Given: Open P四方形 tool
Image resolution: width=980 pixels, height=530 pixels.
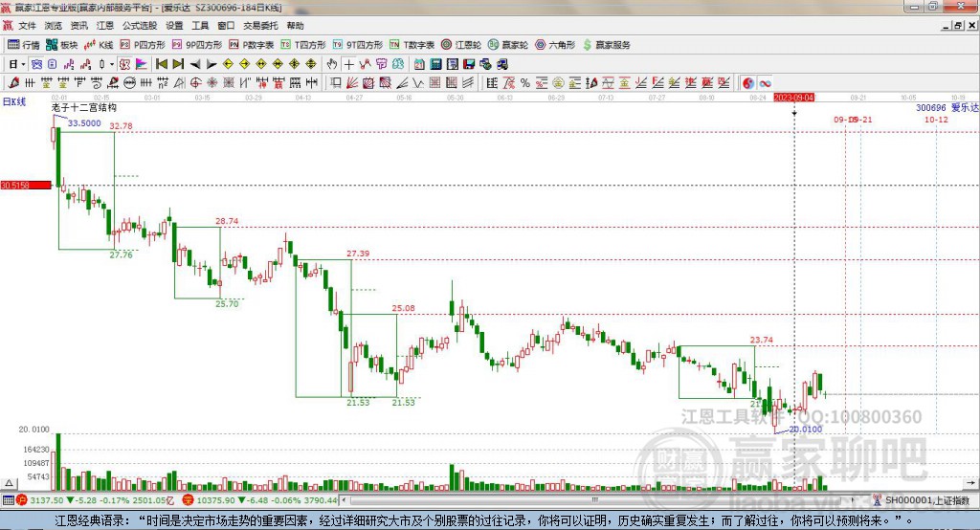Looking at the screenshot, I should [x=143, y=45].
